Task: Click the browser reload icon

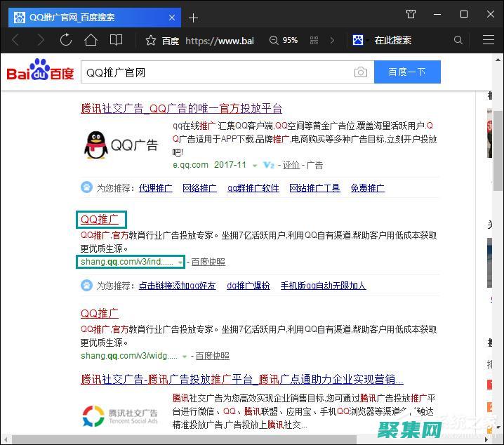Action: click(x=66, y=40)
